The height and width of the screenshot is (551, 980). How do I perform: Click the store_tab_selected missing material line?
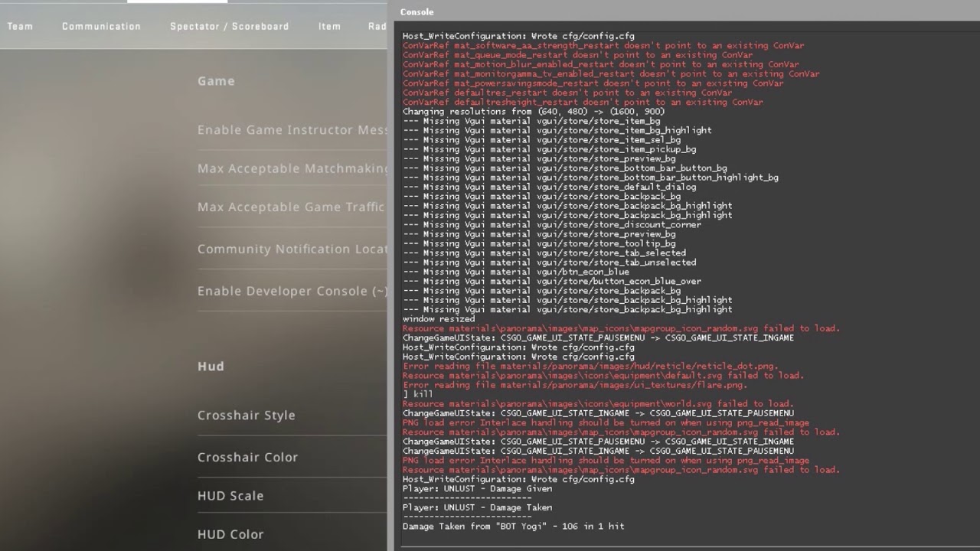[544, 253]
